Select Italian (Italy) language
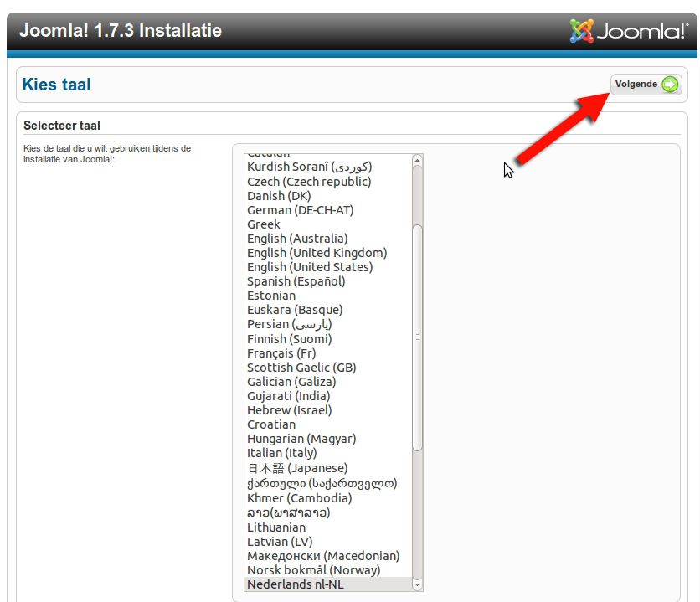 pyautogui.click(x=328, y=454)
